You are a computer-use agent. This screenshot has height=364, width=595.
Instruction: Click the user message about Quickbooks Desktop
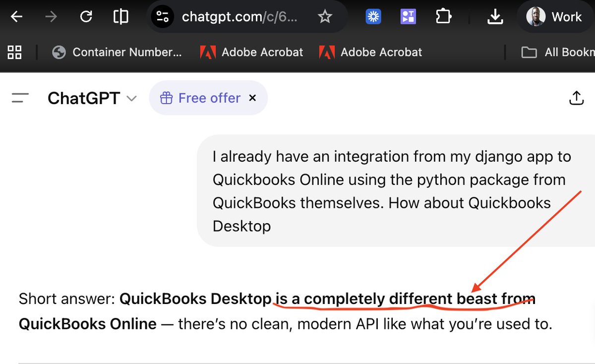tap(396, 191)
